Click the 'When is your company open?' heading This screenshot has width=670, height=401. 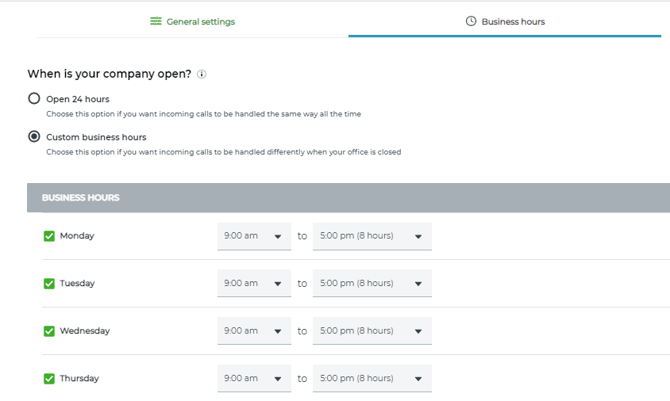point(109,74)
